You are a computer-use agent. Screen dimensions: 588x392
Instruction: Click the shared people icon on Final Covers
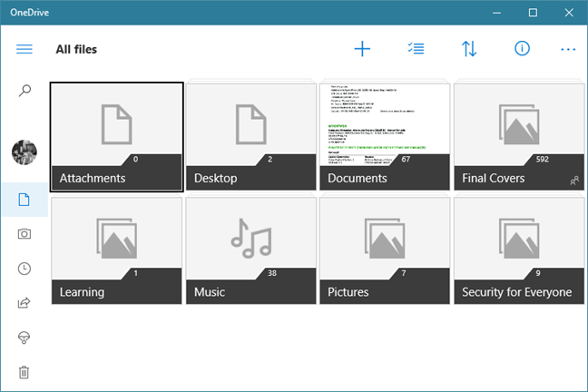coord(574,181)
